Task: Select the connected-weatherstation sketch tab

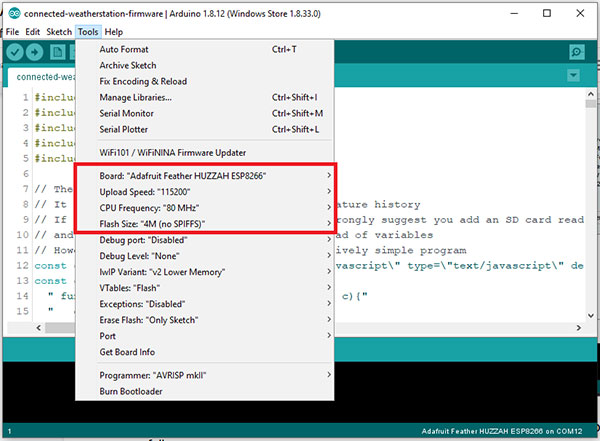Action: point(38,76)
